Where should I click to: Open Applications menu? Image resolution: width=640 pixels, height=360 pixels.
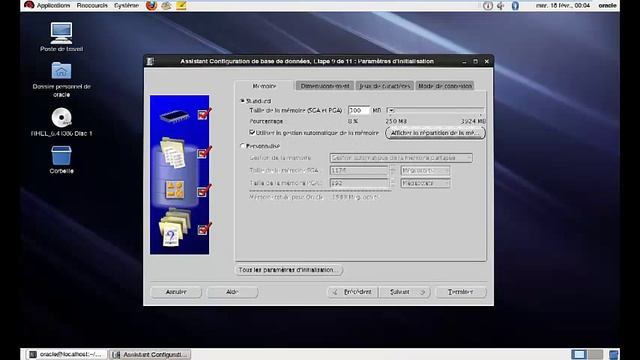pos(53,5)
